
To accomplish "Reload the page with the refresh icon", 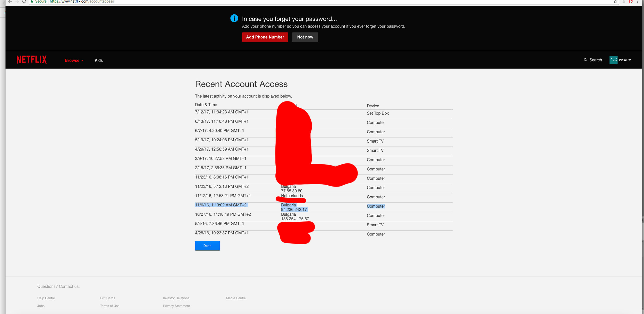I will [x=24, y=2].
